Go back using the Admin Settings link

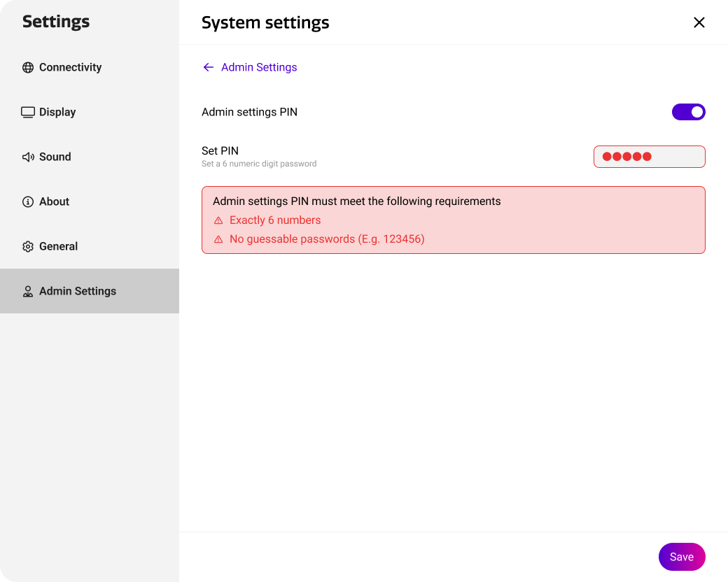(260, 67)
